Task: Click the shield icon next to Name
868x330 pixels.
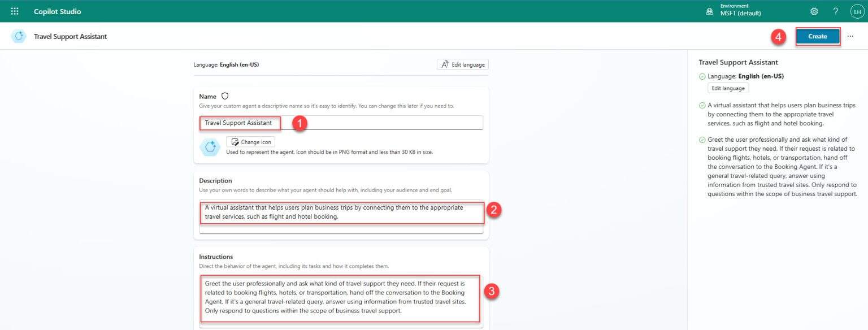Action: click(225, 97)
